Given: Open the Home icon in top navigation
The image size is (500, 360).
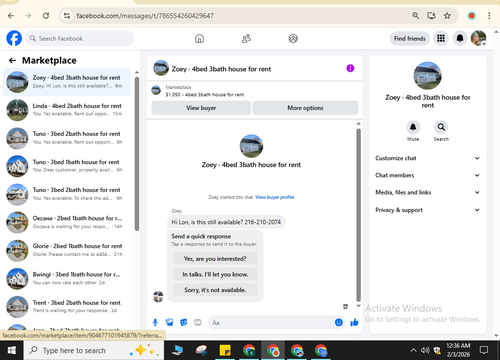Looking at the screenshot, I should [x=199, y=39].
